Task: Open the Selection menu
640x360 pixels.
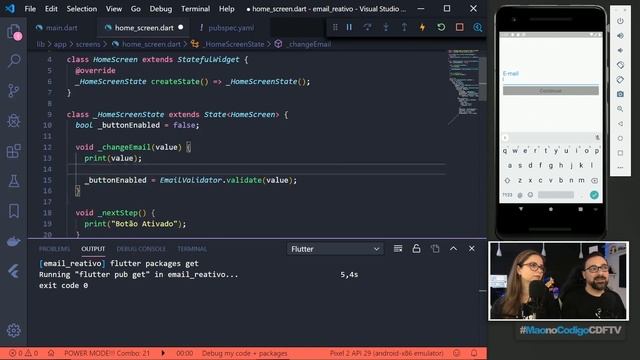Action: [x=82, y=9]
